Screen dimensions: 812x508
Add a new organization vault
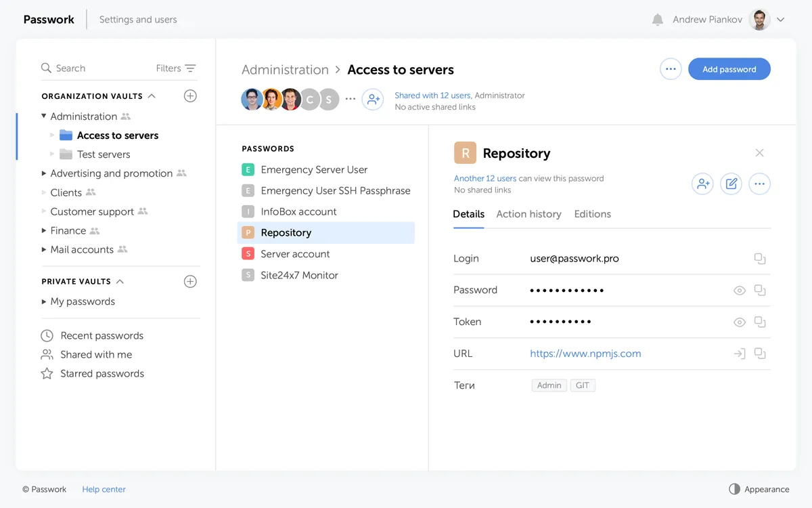click(x=190, y=96)
